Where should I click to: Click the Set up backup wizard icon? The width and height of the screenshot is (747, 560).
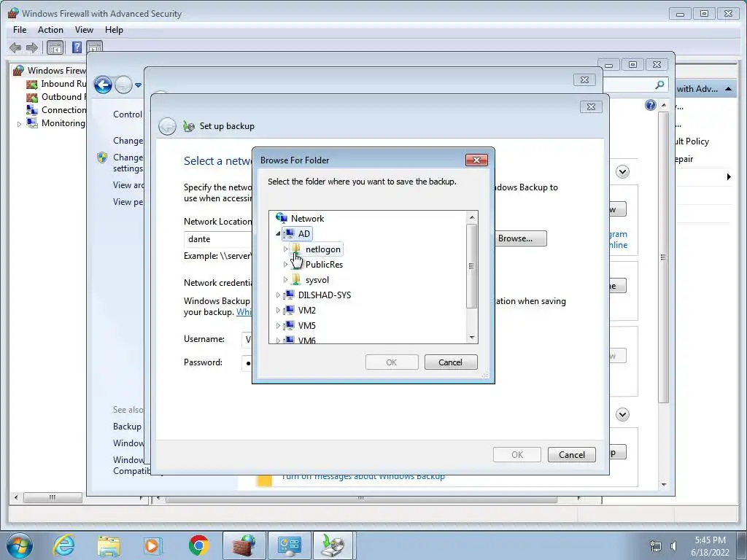point(189,126)
